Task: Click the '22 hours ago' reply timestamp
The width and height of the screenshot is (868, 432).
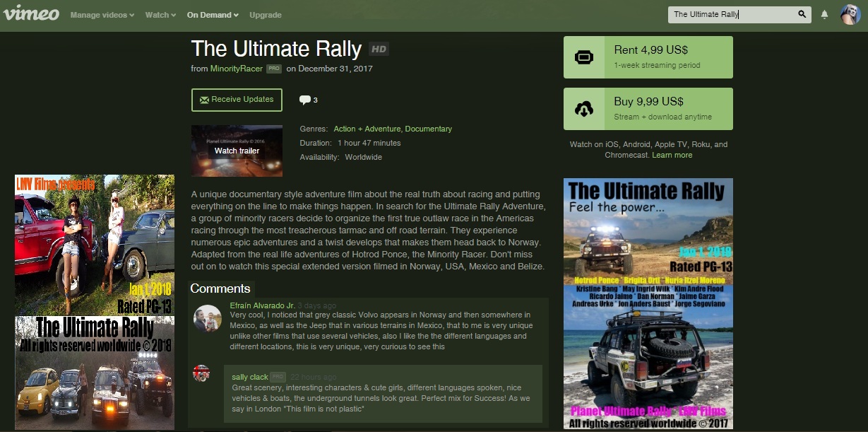Action: pos(314,378)
